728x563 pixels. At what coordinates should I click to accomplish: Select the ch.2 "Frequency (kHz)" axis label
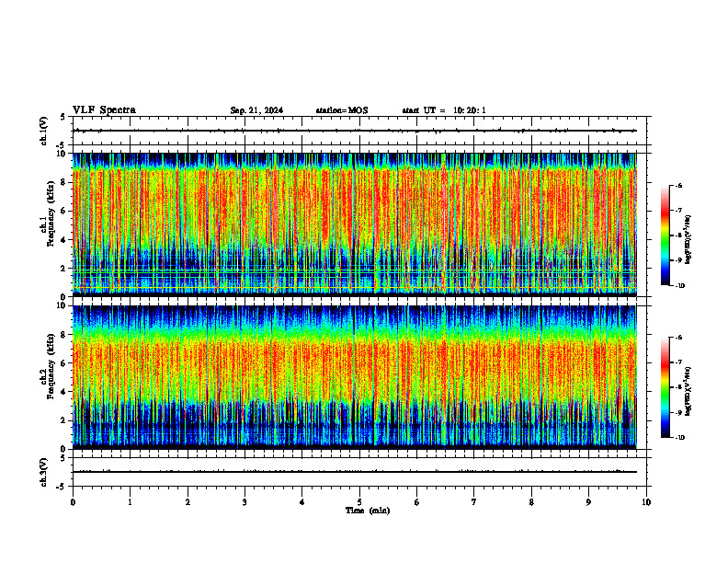click(51, 366)
